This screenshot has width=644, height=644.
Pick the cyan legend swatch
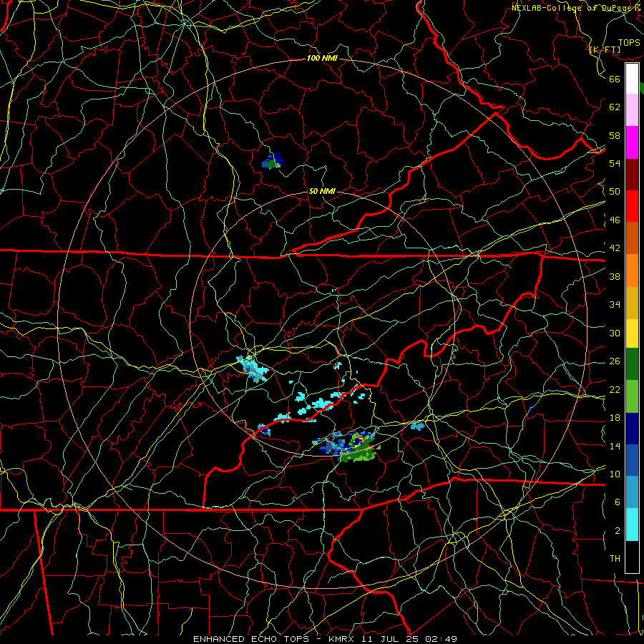tap(632, 525)
